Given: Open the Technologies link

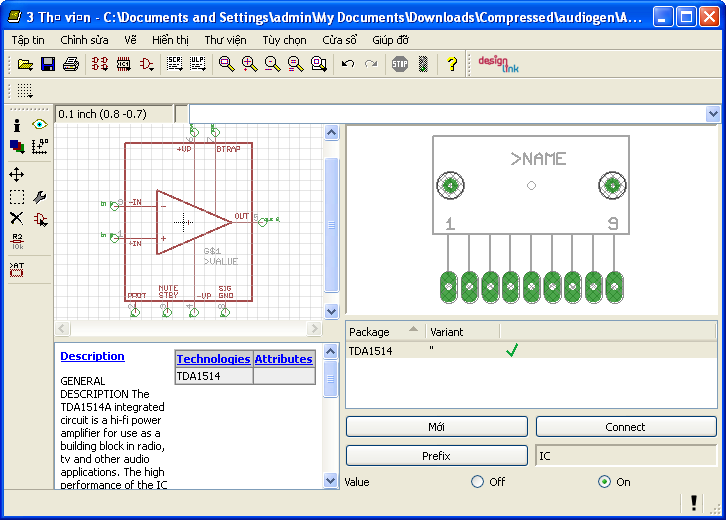Looking at the screenshot, I should 213,359.
